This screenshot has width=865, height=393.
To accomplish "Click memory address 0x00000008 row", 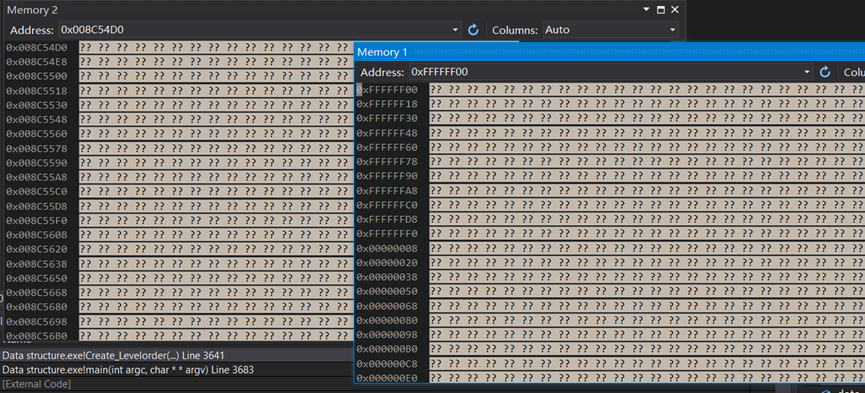I will [x=387, y=248].
